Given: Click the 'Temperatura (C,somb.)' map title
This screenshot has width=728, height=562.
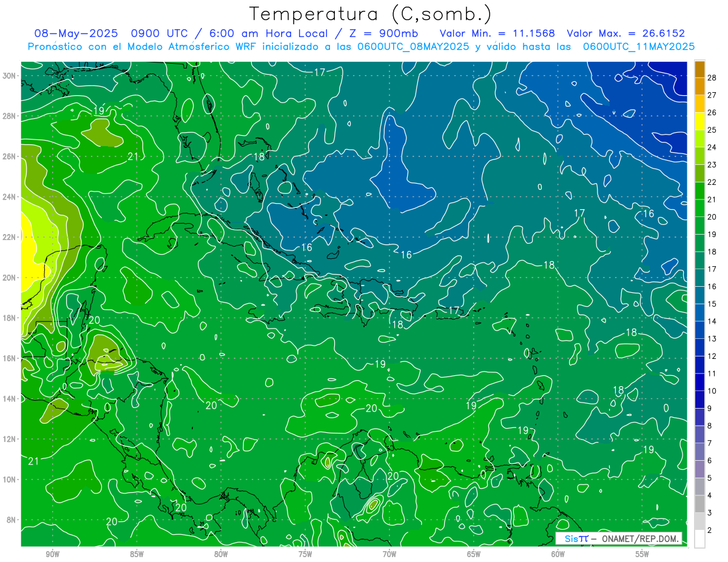Looking at the screenshot, I should (x=370, y=14).
